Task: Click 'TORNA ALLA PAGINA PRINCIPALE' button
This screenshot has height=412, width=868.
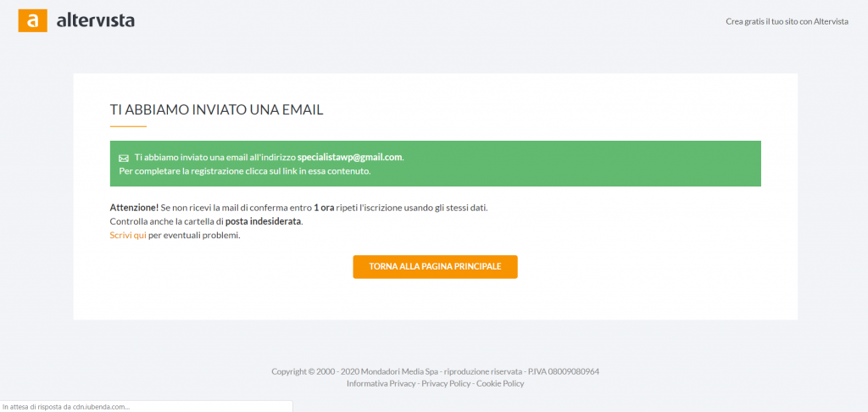Action: click(435, 267)
